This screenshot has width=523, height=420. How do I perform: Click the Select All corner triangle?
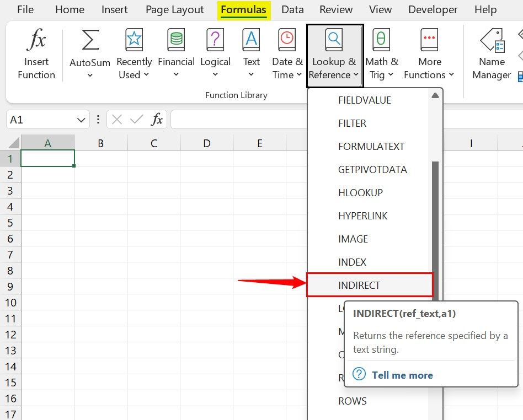tap(14, 143)
